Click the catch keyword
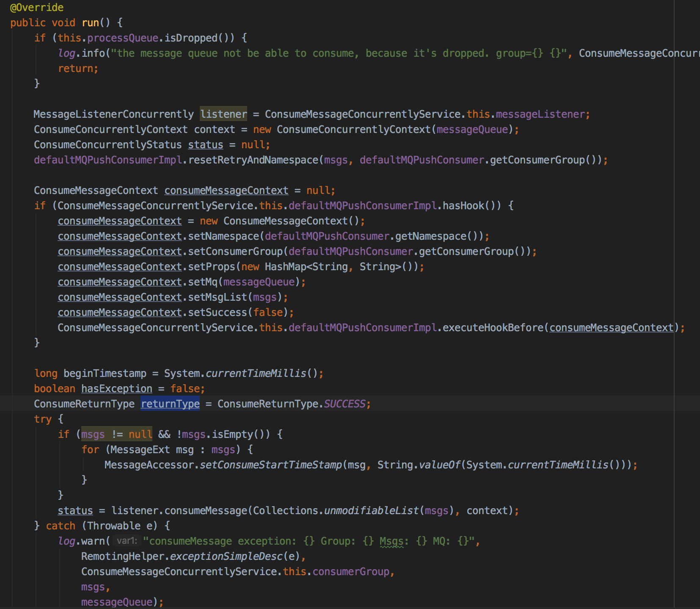Screen dimensions: 700x609 click(61, 526)
